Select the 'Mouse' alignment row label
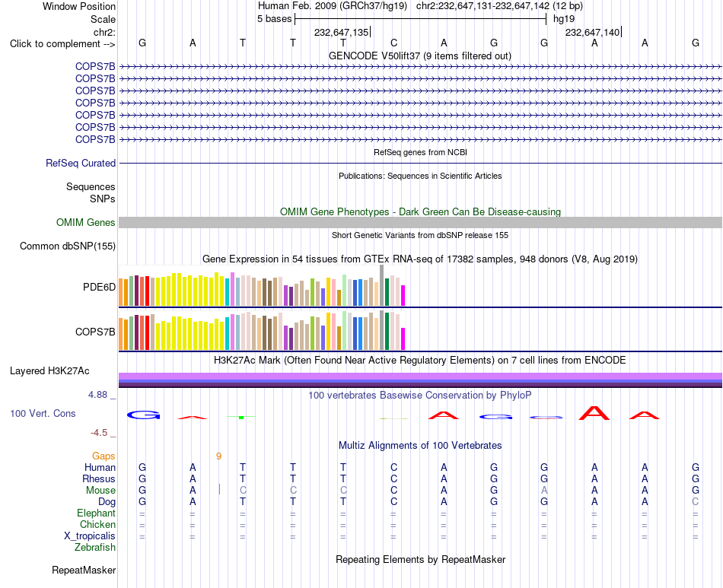Viewport: 723px width, 588px height. tap(100, 491)
